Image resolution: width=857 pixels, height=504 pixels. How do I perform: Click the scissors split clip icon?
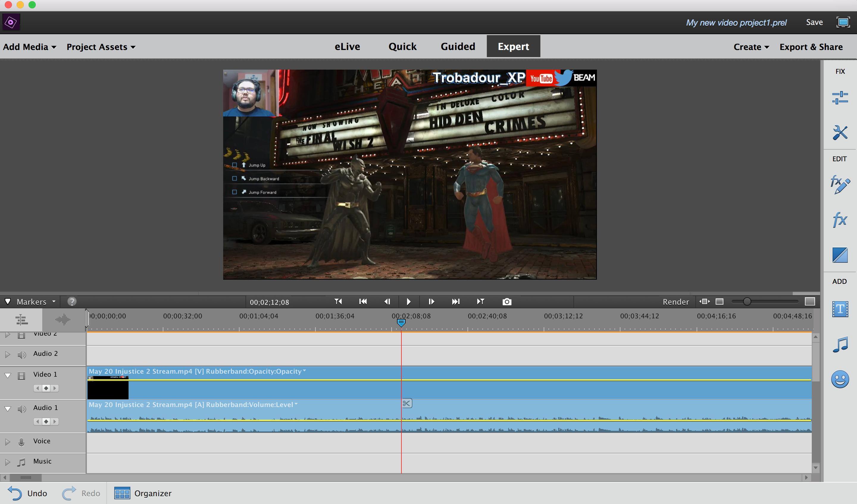coord(407,403)
